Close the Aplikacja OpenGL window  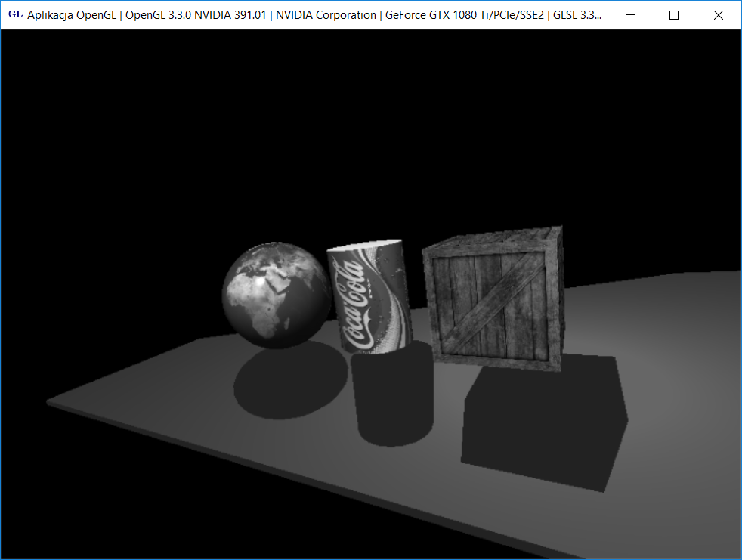pyautogui.click(x=719, y=15)
